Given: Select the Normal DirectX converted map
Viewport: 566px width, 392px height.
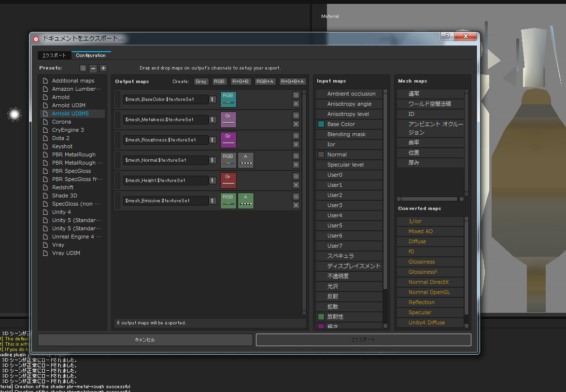Looking at the screenshot, I should (x=430, y=282).
